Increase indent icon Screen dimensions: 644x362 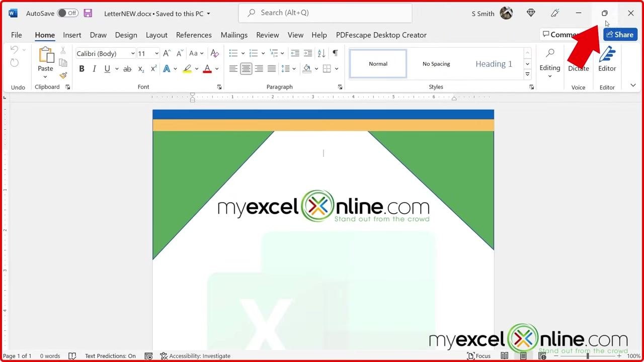pos(308,53)
